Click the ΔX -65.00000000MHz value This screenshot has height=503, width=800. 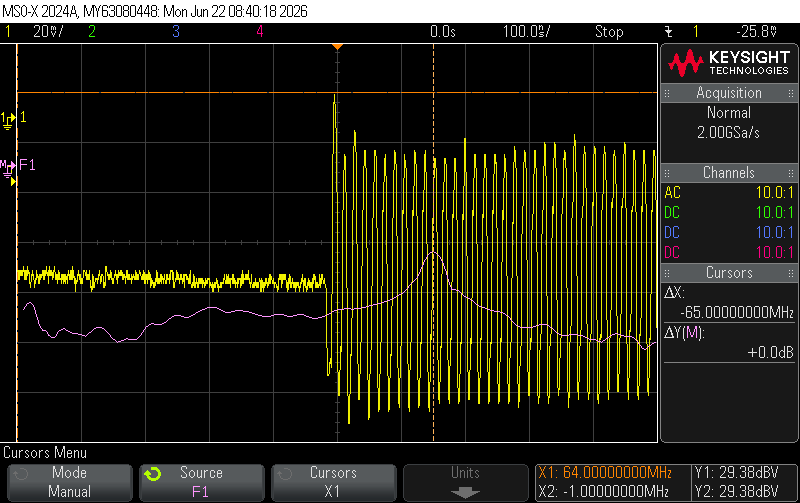(x=737, y=312)
